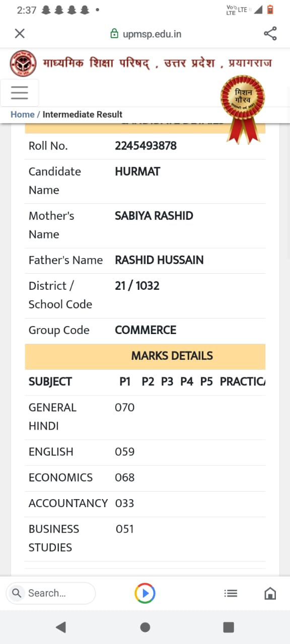The image size is (290, 644).
Task: Go to Home breadcrumb link
Action: click(x=23, y=114)
